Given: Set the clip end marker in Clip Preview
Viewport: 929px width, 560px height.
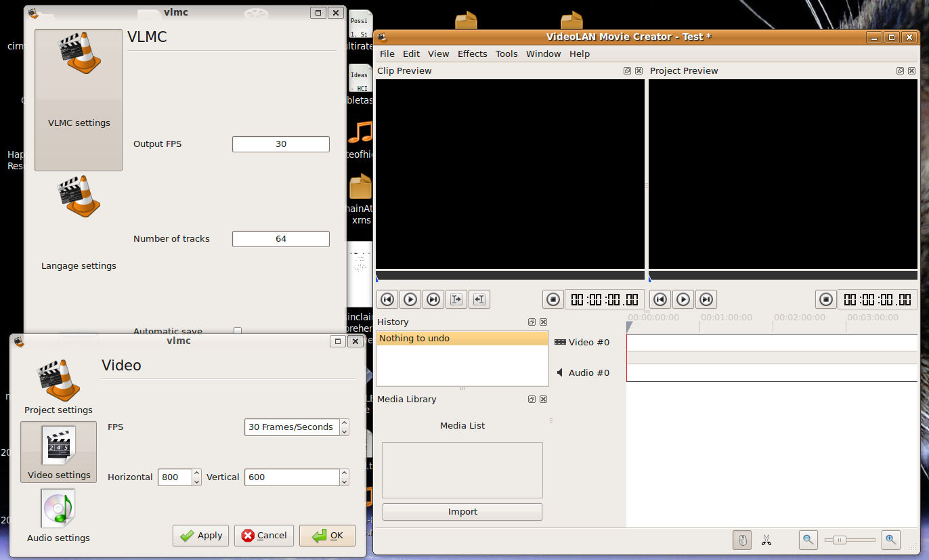Looking at the screenshot, I should point(479,299).
